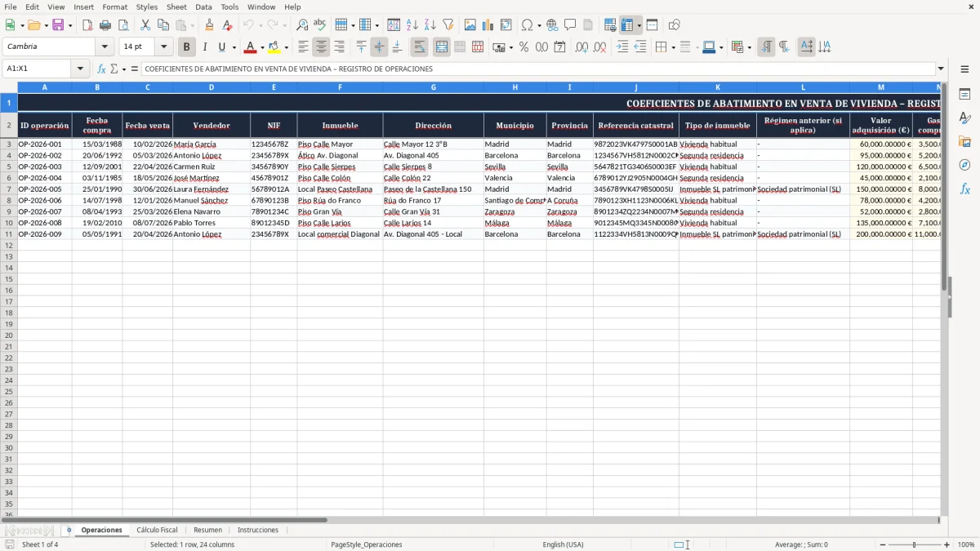Toggle Freeze Rows and Columns
This screenshot has width=980, height=551.
[x=627, y=25]
